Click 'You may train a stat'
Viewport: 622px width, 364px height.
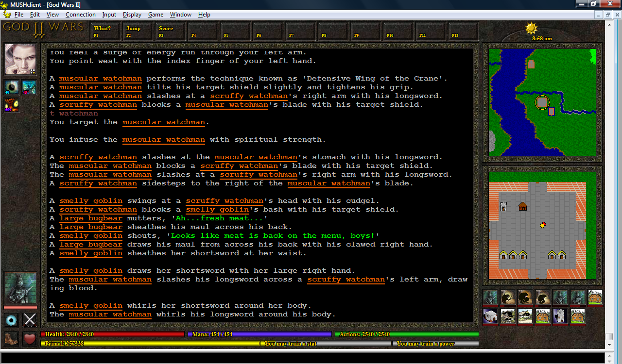pyautogui.click(x=291, y=344)
